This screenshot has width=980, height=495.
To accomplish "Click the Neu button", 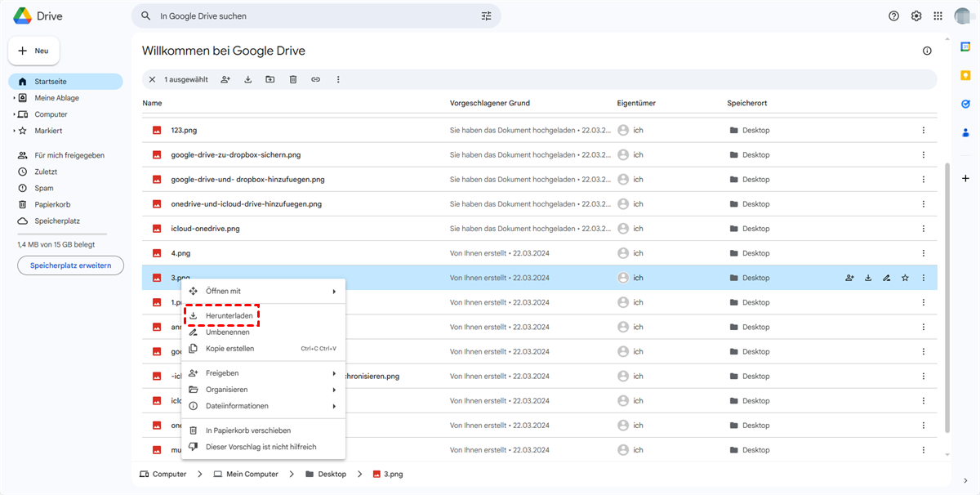I will coord(33,51).
